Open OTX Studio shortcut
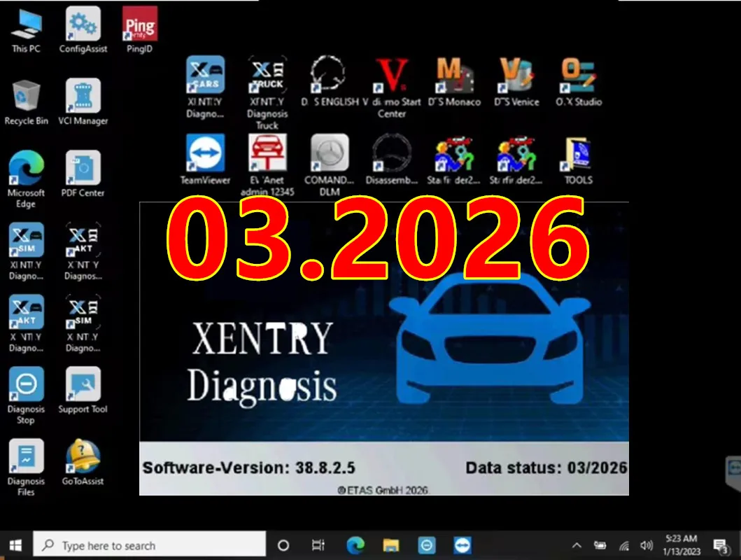741x560 pixels. click(579, 81)
